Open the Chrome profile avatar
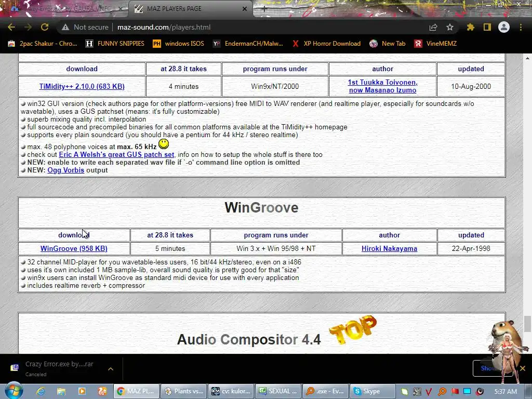Viewport: 532px width, 399px height. click(x=504, y=27)
